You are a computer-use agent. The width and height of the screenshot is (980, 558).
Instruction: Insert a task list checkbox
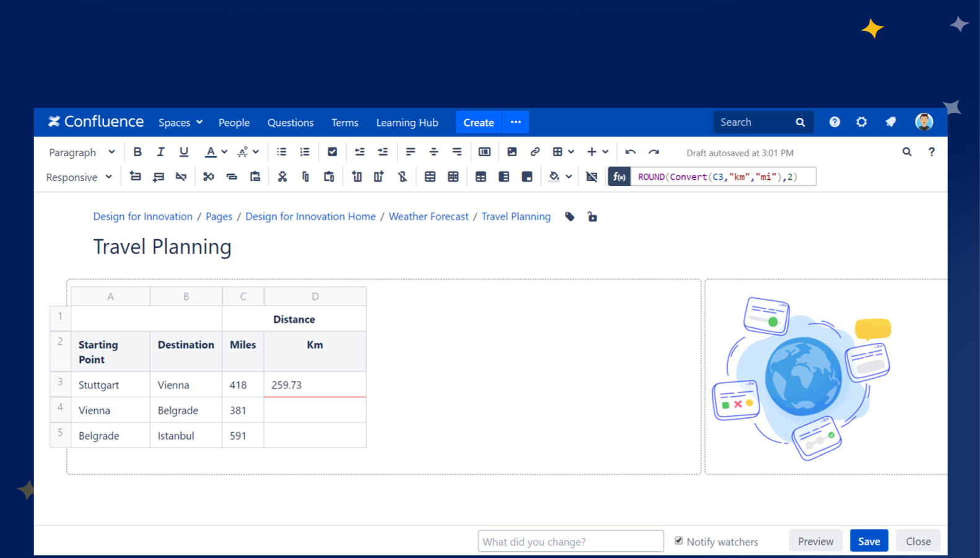pyautogui.click(x=332, y=152)
